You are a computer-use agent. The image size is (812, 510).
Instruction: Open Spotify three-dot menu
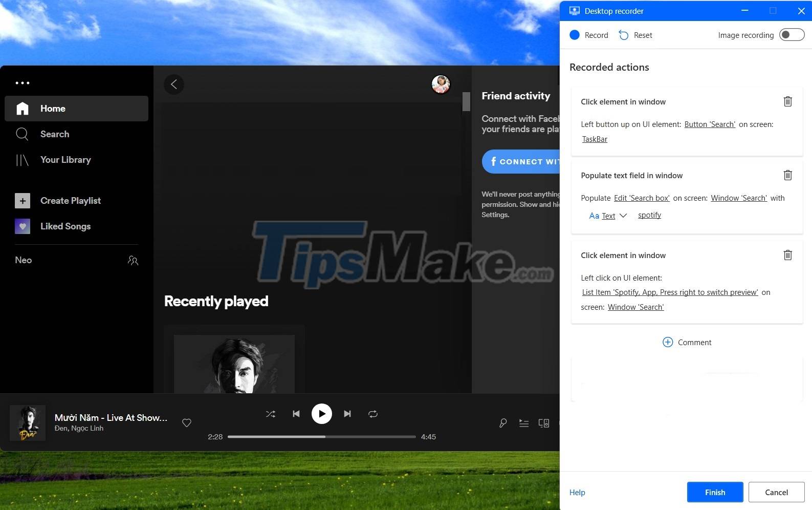pos(23,83)
